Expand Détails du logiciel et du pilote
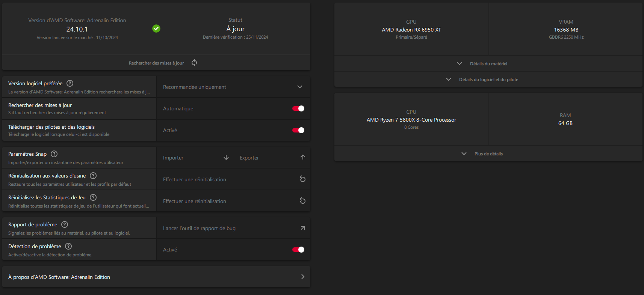The width and height of the screenshot is (644, 295). tap(488, 80)
